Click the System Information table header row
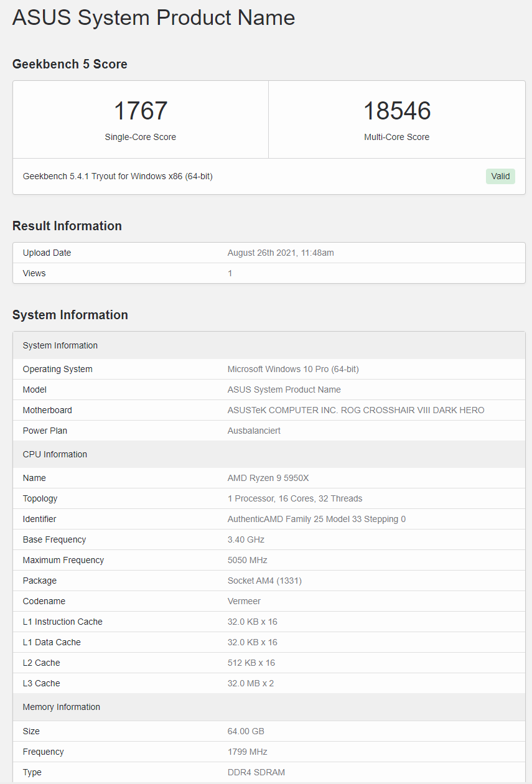The height and width of the screenshot is (784, 532). click(x=60, y=345)
